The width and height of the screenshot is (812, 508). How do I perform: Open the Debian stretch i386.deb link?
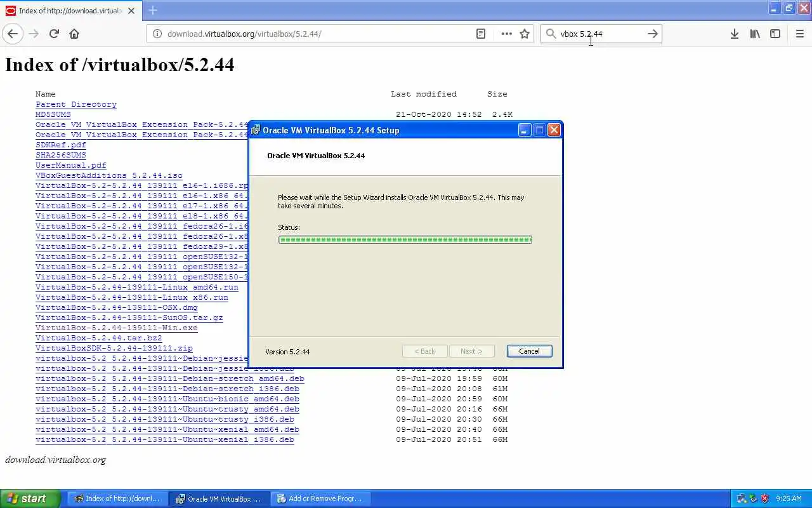(x=167, y=389)
